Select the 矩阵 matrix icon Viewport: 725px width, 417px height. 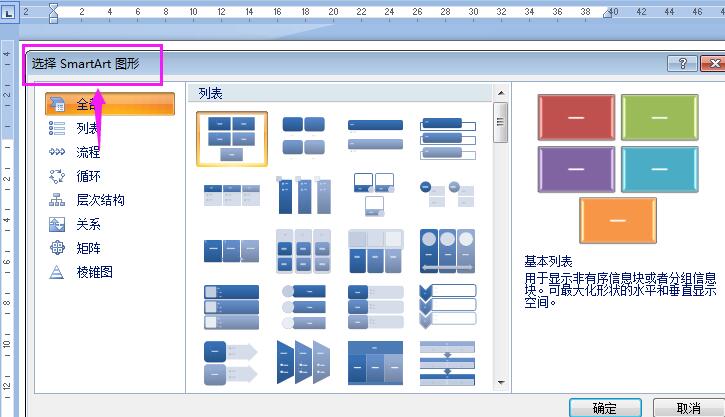(x=57, y=248)
